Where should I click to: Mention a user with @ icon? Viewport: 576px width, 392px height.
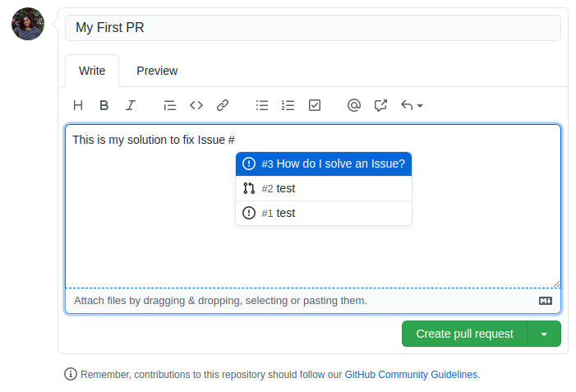click(354, 105)
